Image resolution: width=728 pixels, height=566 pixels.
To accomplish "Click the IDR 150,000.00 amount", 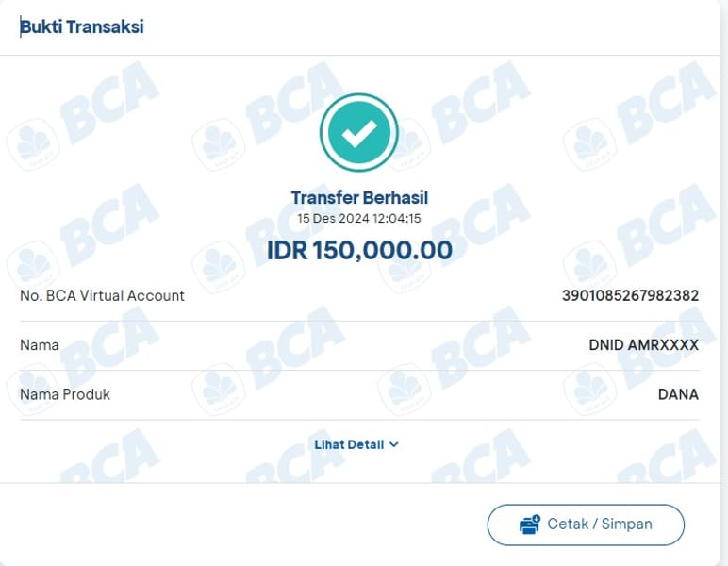I will (359, 250).
